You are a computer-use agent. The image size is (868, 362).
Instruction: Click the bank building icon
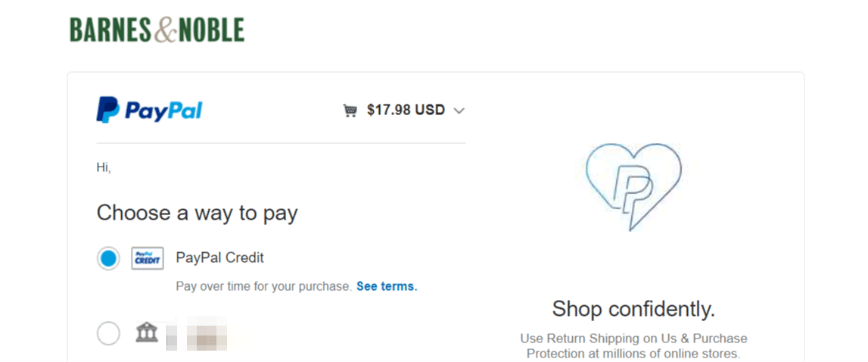click(x=147, y=332)
